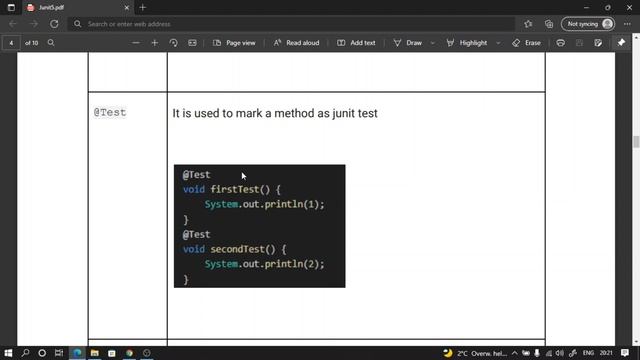Screen dimensions: 640x360
Task: Select the Add text tool
Action: [x=356, y=42]
